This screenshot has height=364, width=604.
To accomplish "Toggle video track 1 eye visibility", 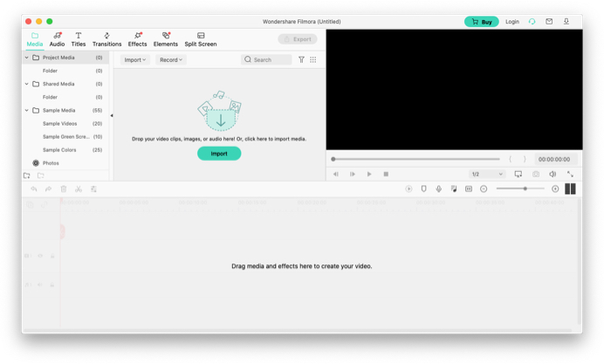I will pyautogui.click(x=40, y=256).
